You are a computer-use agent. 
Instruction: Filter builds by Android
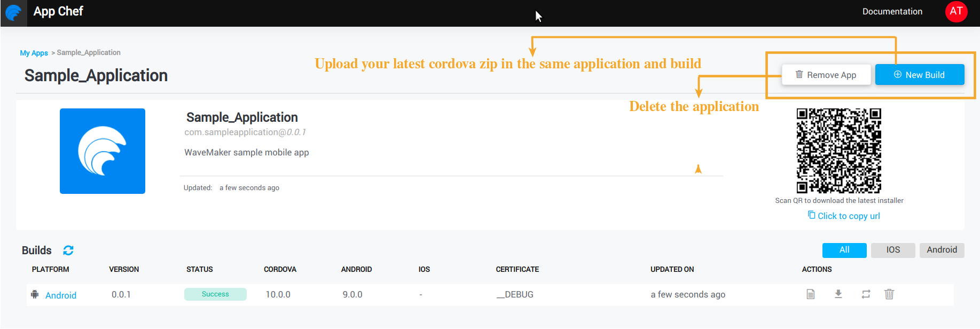click(x=942, y=250)
